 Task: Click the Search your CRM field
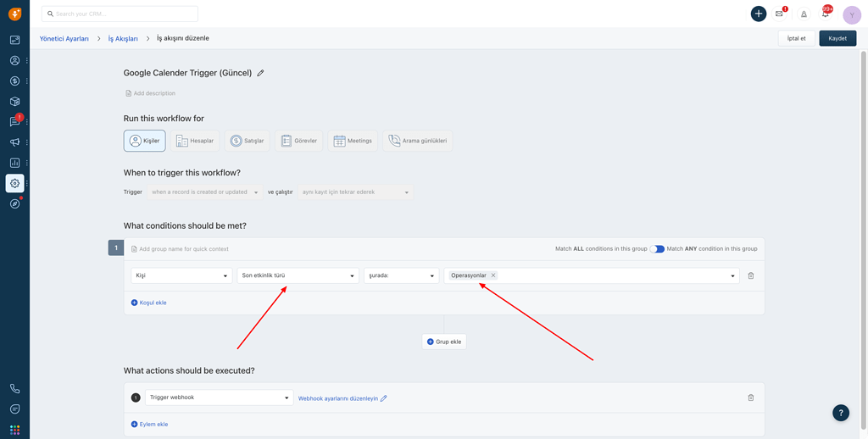point(120,14)
